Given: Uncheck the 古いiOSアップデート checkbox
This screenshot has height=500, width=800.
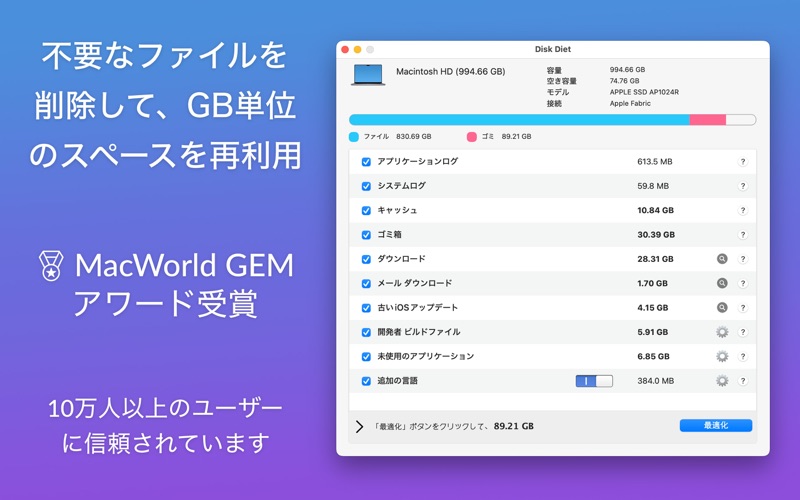Looking at the screenshot, I should click(x=366, y=308).
